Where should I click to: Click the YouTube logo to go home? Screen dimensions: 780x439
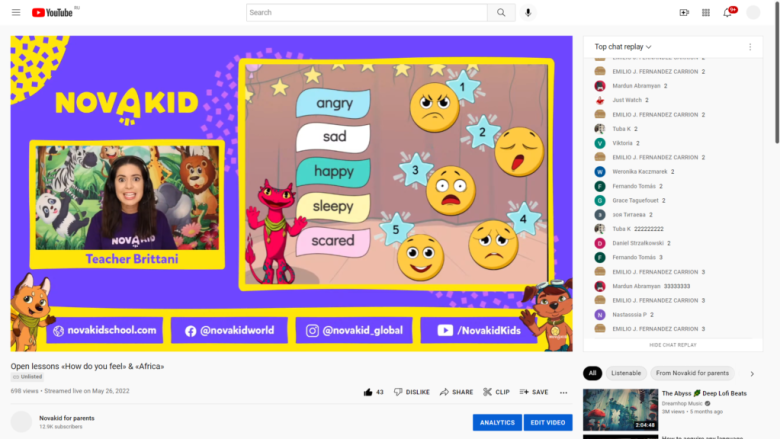tap(53, 13)
